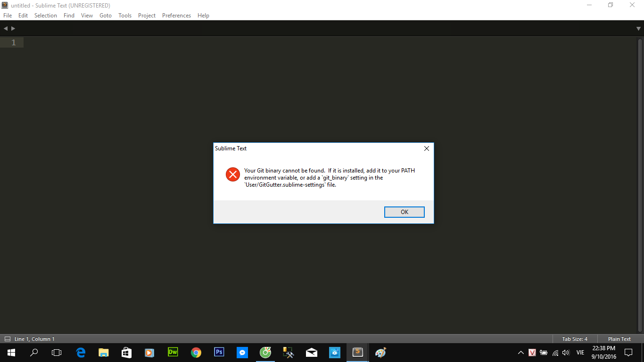Open Mail app from taskbar
Viewport: 644px width, 362px height.
click(312, 353)
